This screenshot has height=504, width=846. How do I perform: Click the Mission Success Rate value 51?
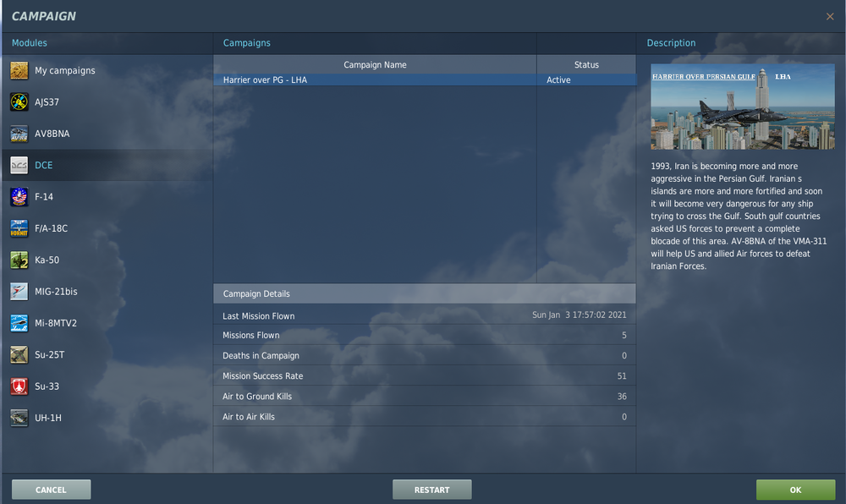(x=622, y=376)
